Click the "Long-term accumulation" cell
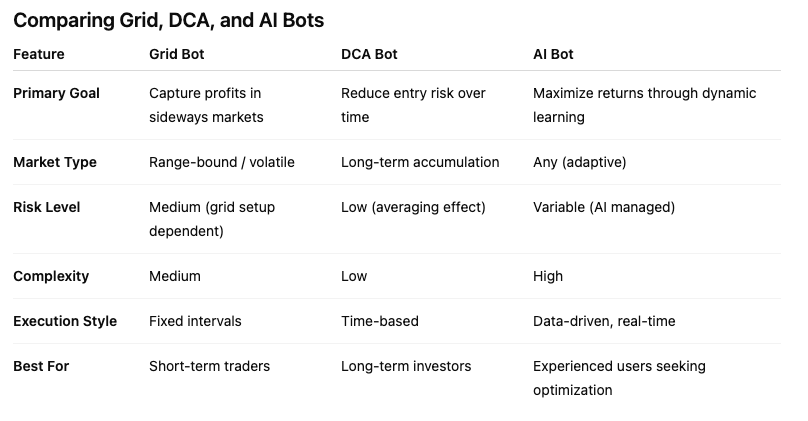 (x=420, y=162)
